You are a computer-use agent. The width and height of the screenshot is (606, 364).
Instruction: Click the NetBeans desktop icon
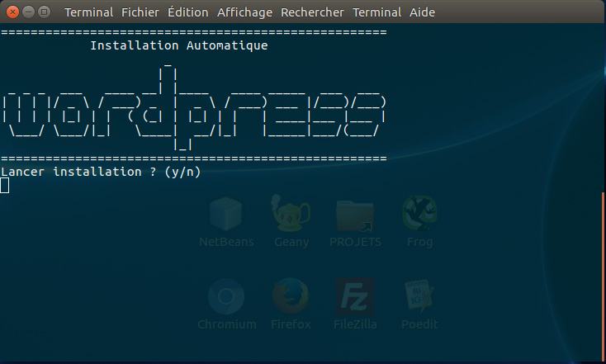(226, 214)
